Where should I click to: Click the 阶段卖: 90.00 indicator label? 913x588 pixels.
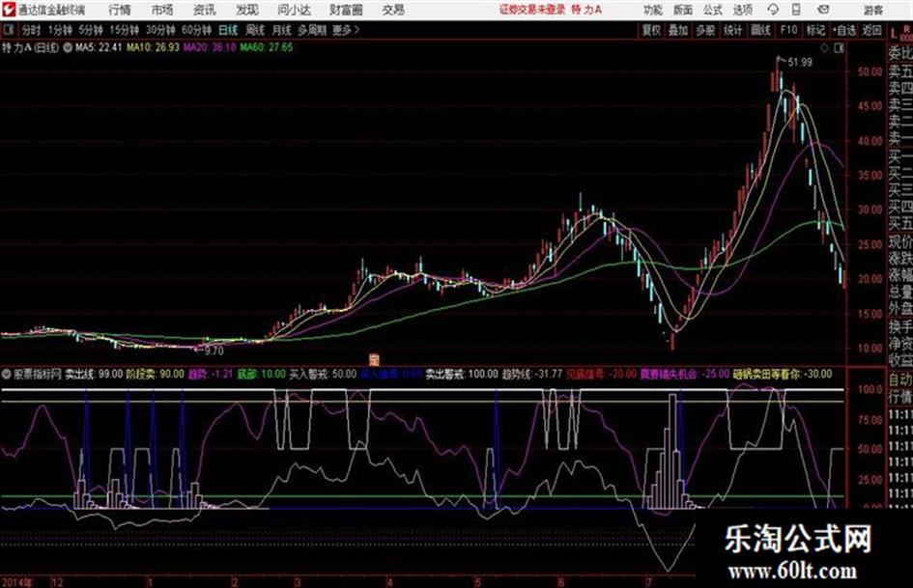pos(155,375)
